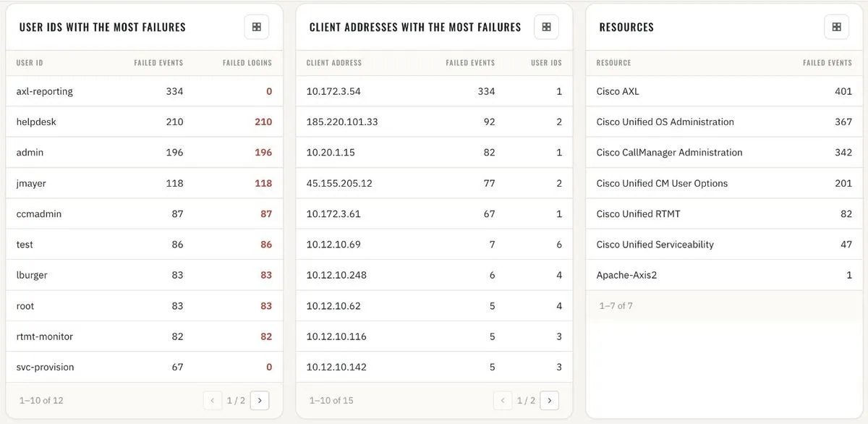This screenshot has height=424, width=868.
Task: Click failed logins value 118 for jmayer
Action: [263, 183]
